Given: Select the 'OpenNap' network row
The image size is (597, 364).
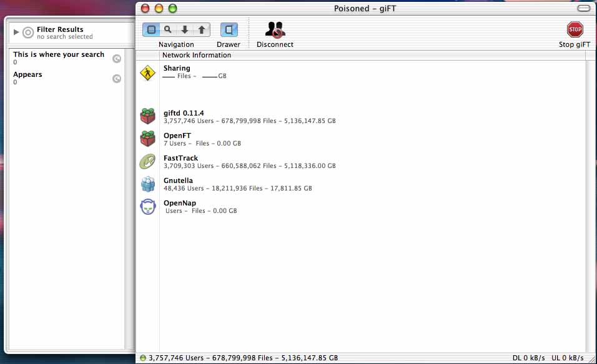Looking at the screenshot, I should [360, 207].
